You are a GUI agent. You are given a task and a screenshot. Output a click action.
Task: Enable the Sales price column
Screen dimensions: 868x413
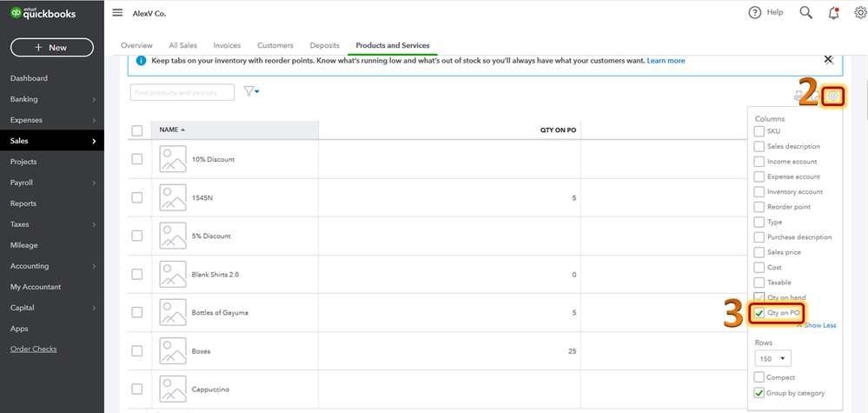point(759,252)
